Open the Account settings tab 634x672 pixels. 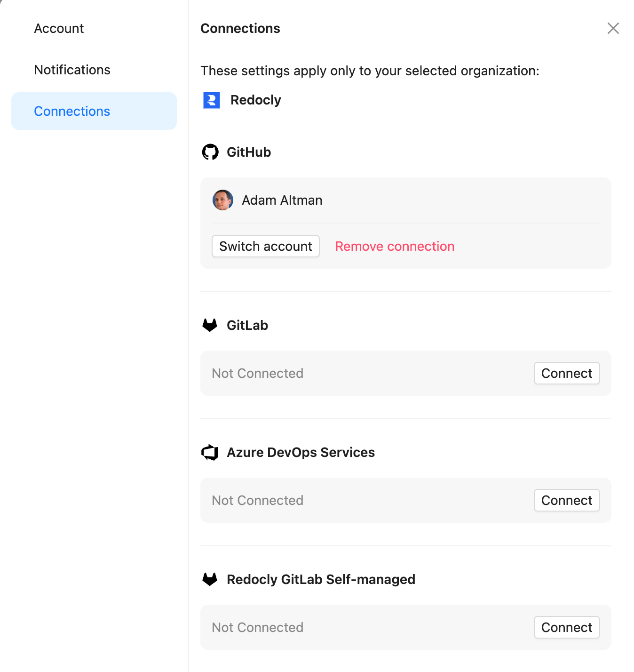click(59, 28)
